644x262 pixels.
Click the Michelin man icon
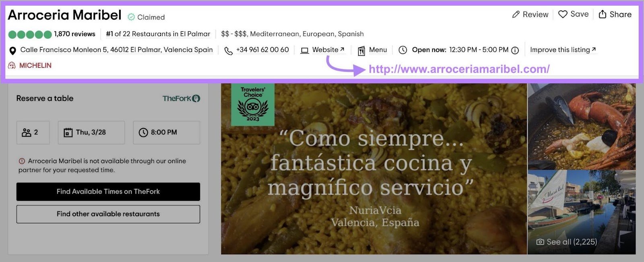pyautogui.click(x=12, y=65)
